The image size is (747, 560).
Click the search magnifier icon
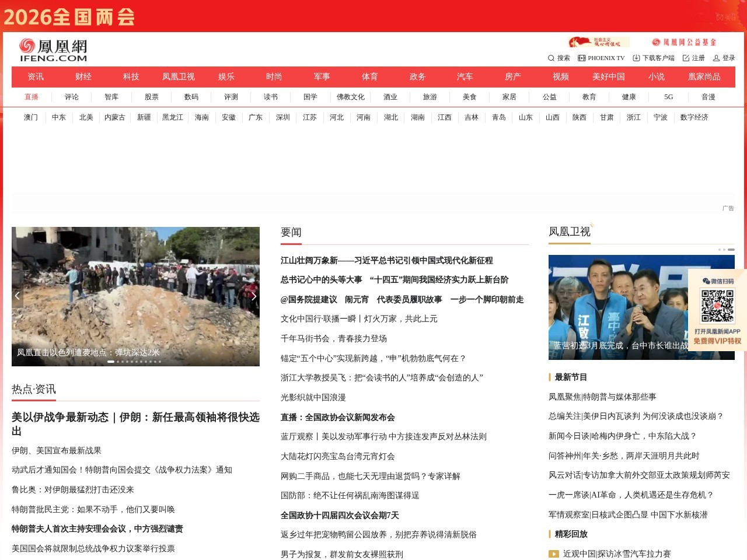551,58
